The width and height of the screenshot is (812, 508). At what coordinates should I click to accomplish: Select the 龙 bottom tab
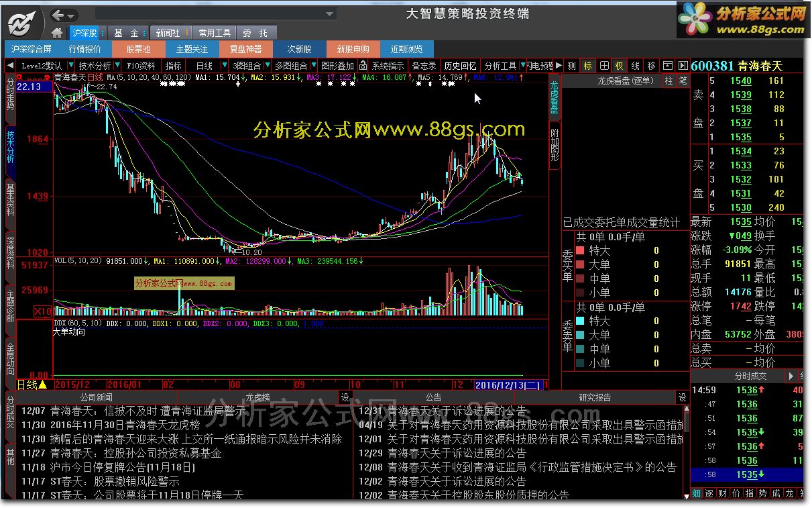(791, 493)
